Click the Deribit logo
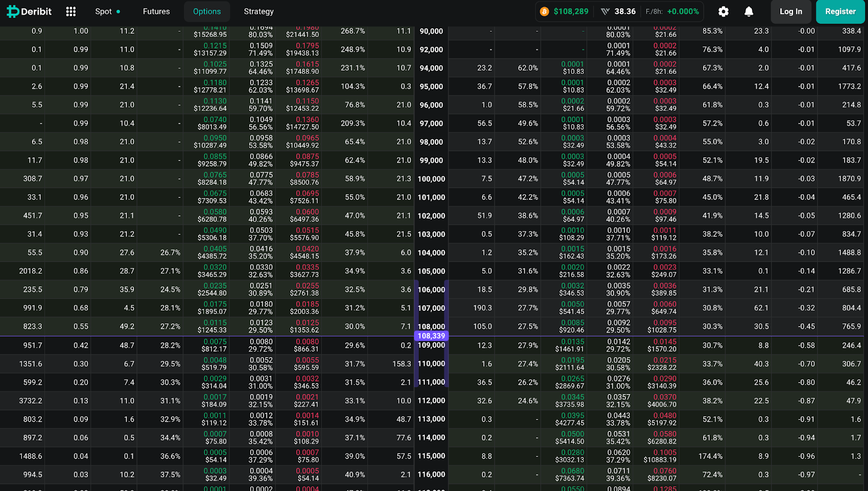This screenshot has width=868, height=491. 29,11
